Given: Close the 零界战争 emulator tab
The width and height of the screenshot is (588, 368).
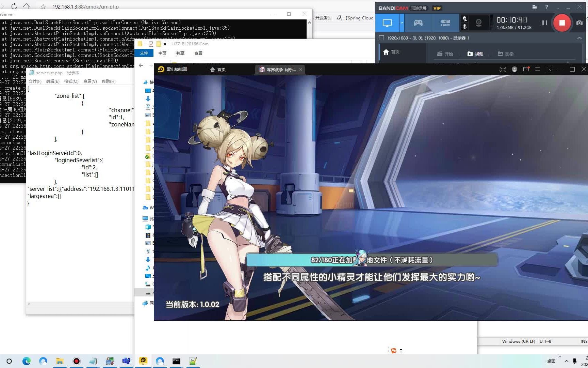Looking at the screenshot, I should click(x=301, y=70).
